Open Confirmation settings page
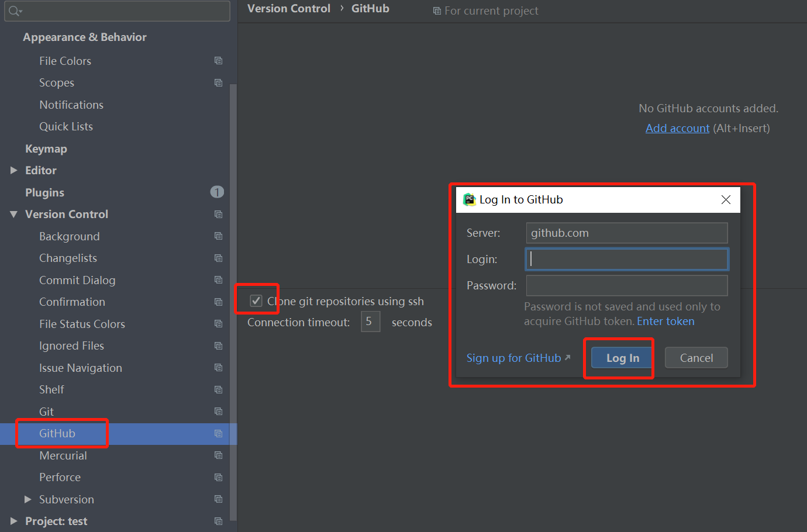Viewport: 807px width, 532px height. point(72,302)
